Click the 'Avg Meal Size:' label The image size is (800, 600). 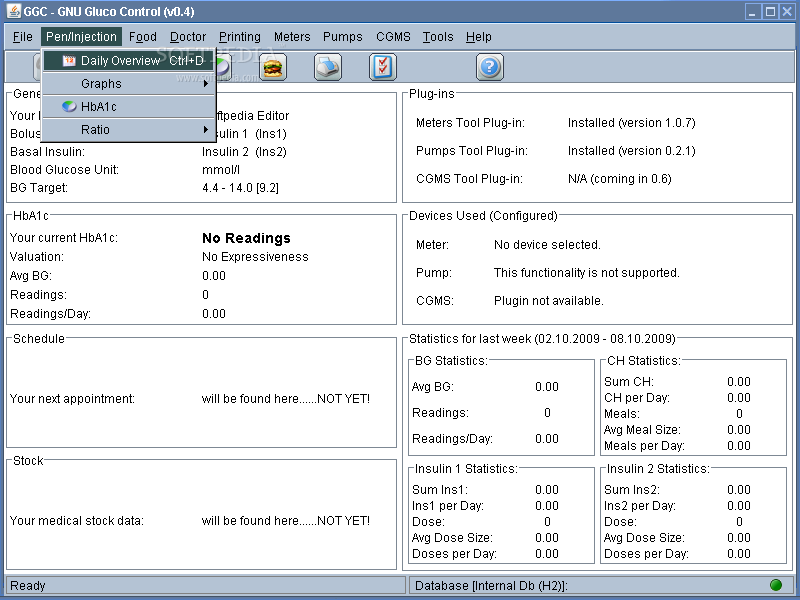coord(642,430)
